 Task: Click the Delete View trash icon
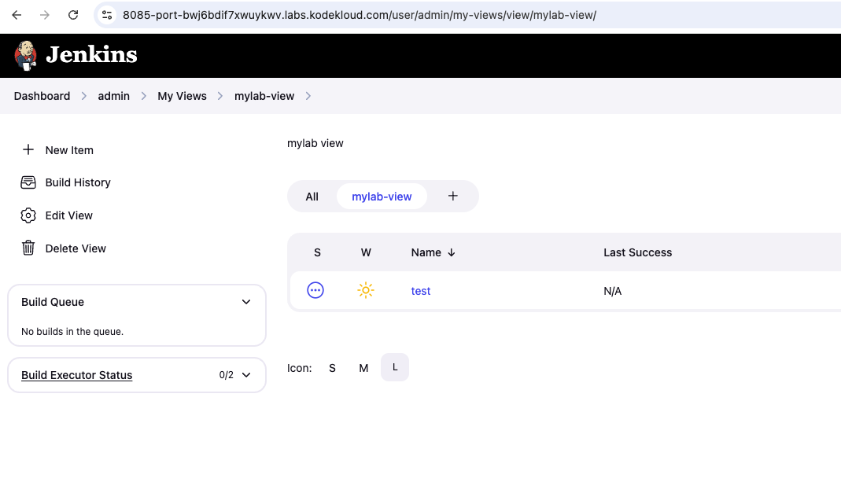(x=28, y=248)
